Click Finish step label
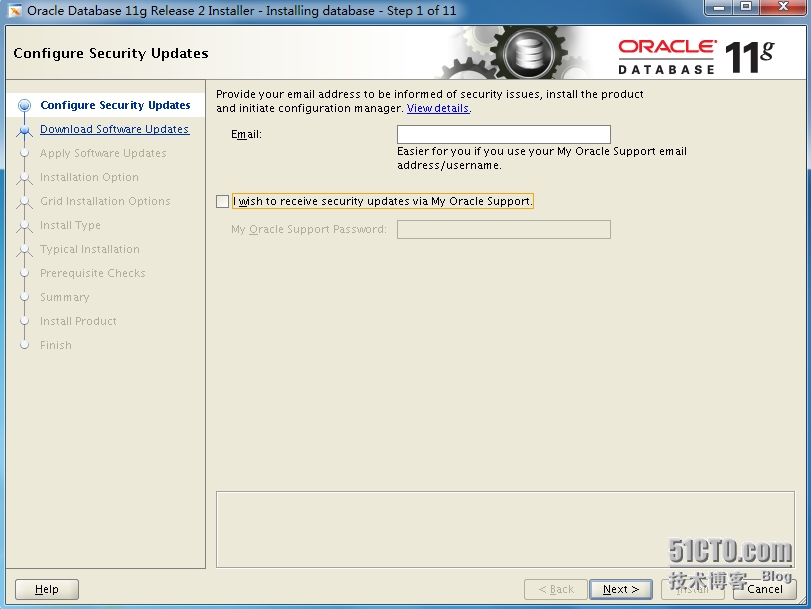 click(x=56, y=345)
